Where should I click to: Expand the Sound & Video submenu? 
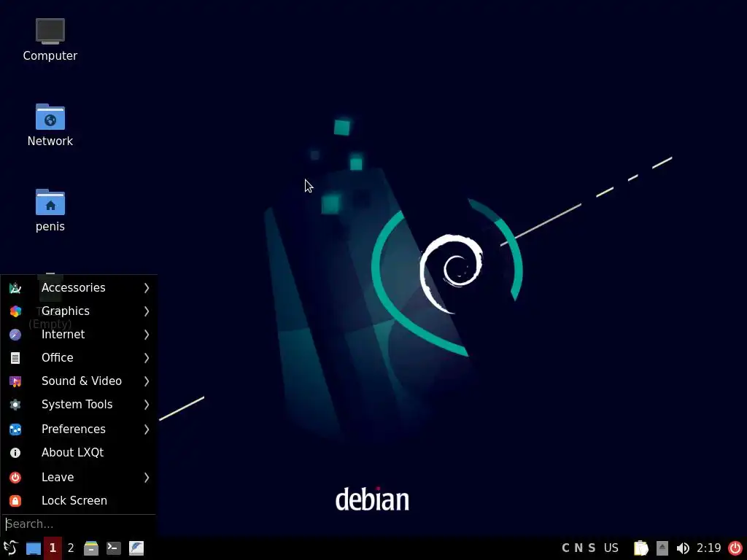79,381
